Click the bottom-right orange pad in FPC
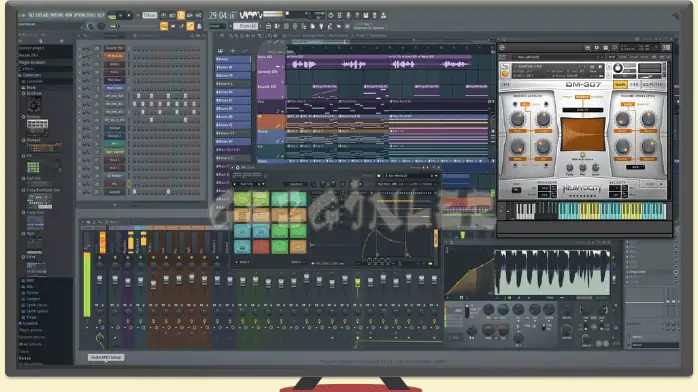 298,246
